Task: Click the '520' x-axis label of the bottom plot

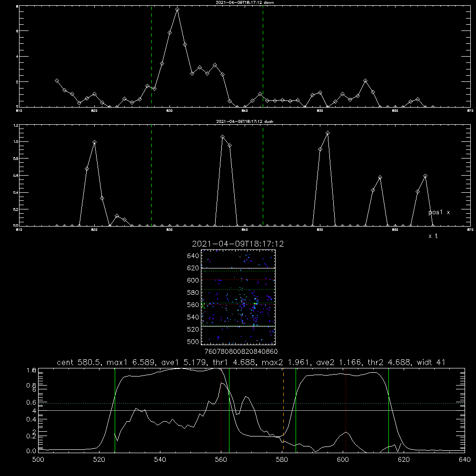Action: coord(99,459)
